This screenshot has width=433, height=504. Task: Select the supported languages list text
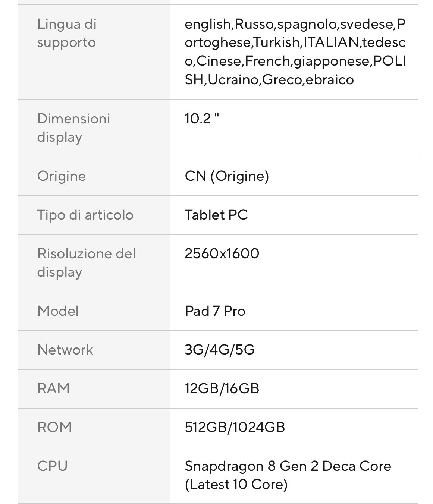click(295, 52)
